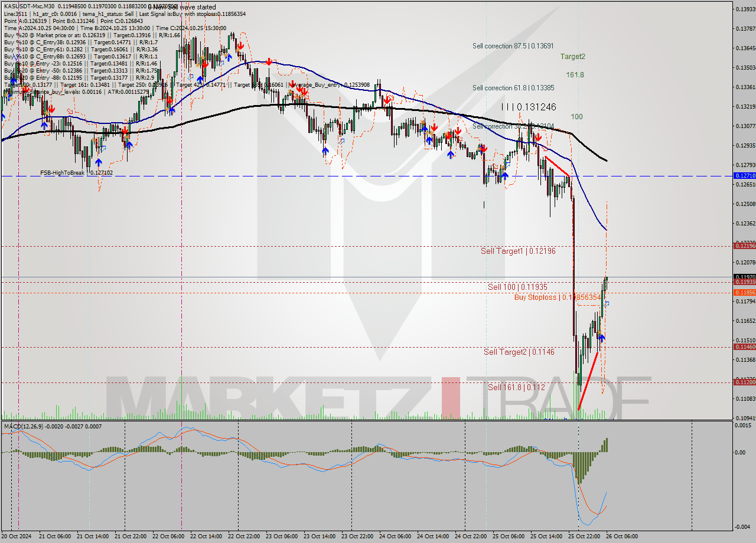
Task: Click the KASUSDT-Mxc,M30 symbol title
Action: click(x=28, y=6)
